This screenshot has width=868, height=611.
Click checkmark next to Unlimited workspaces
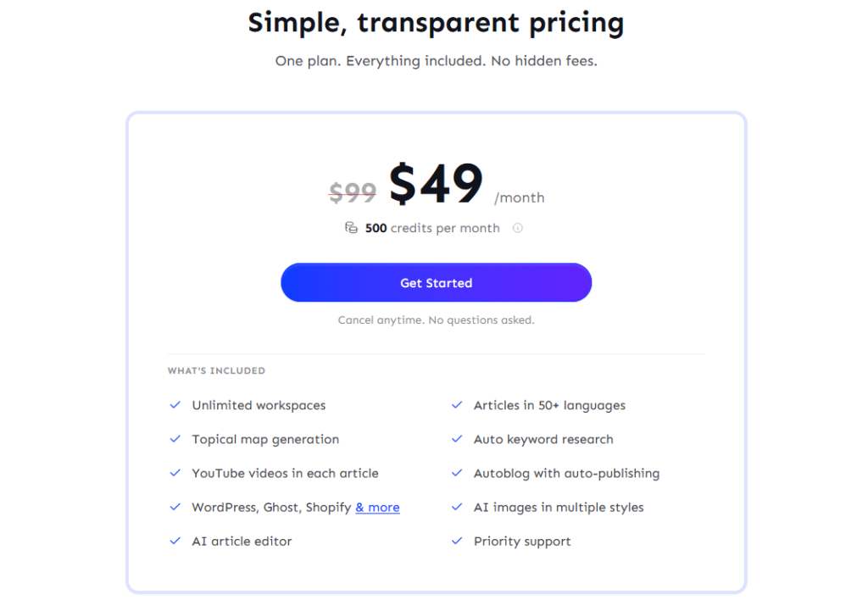[175, 405]
